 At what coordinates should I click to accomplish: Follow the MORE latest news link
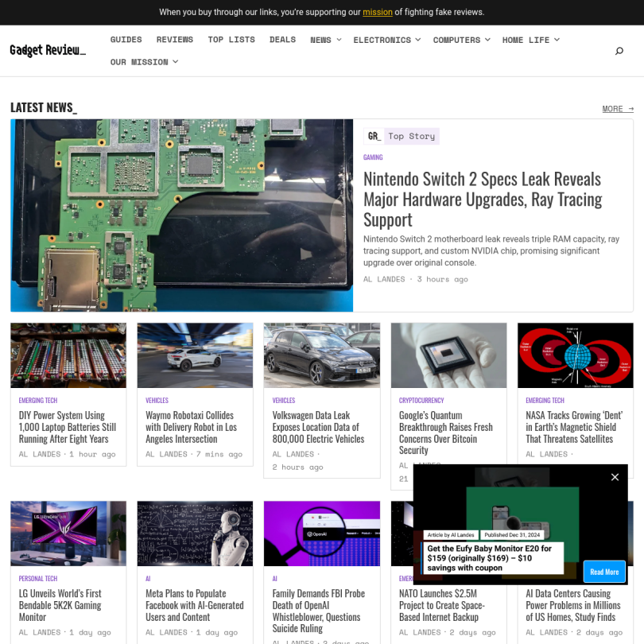pyautogui.click(x=618, y=109)
